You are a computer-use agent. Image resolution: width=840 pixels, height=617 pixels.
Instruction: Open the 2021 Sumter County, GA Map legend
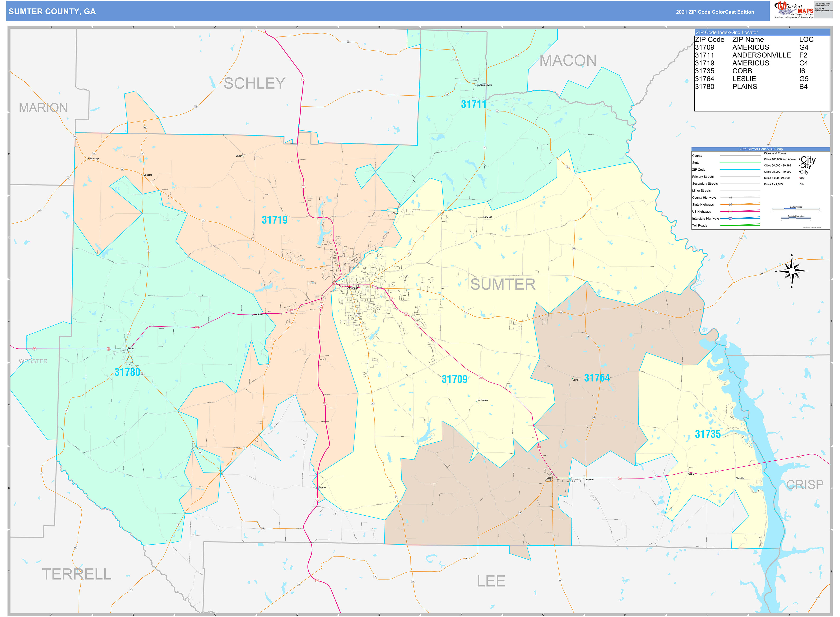(761, 149)
